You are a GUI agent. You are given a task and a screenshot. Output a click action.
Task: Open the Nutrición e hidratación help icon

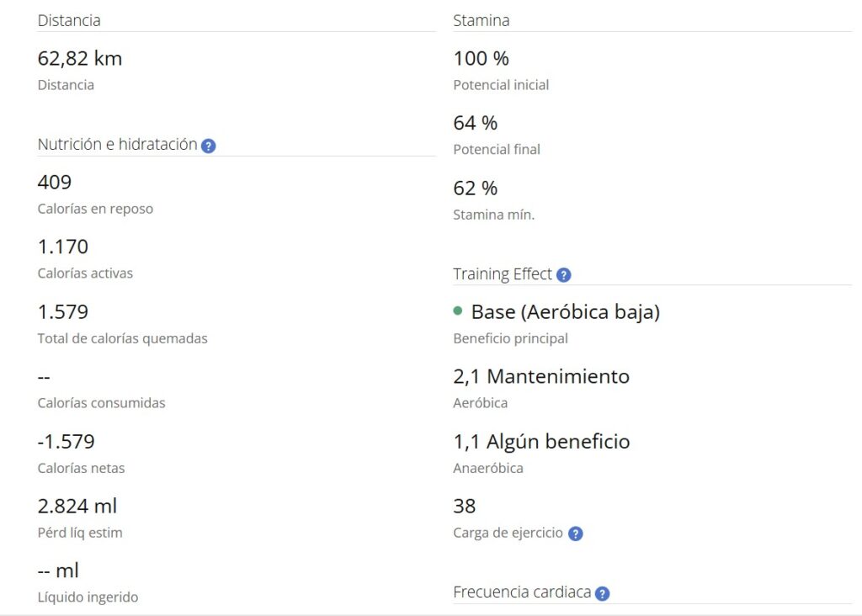tap(209, 146)
